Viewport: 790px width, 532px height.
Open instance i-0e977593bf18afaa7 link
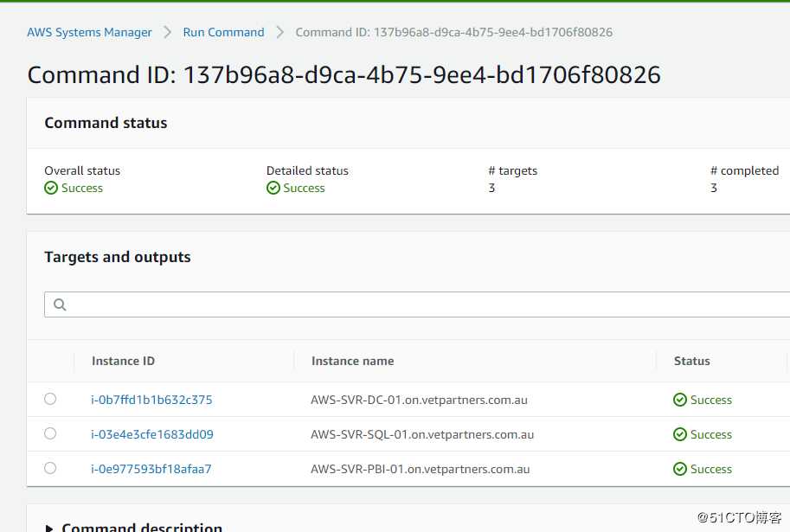pos(151,469)
